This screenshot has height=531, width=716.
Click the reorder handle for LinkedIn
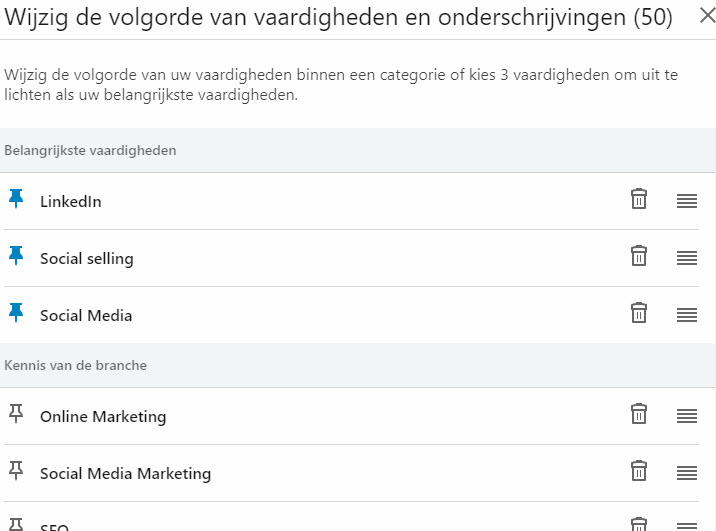click(686, 201)
